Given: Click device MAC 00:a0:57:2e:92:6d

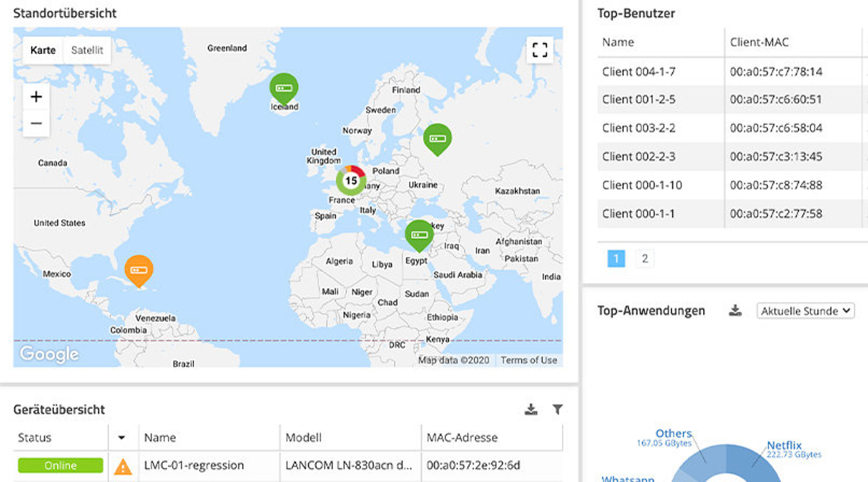Looking at the screenshot, I should 473,465.
